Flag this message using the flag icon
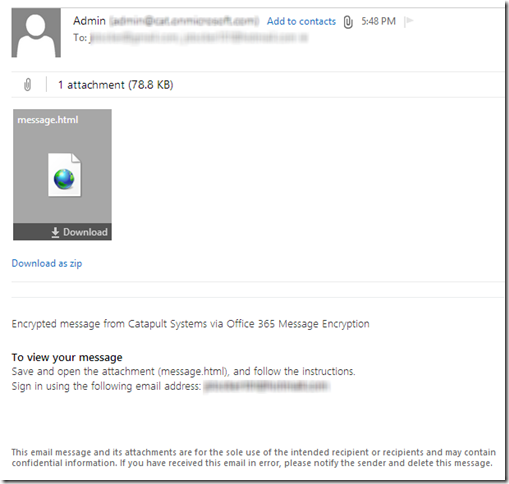This screenshot has height=484, width=509. (409, 21)
